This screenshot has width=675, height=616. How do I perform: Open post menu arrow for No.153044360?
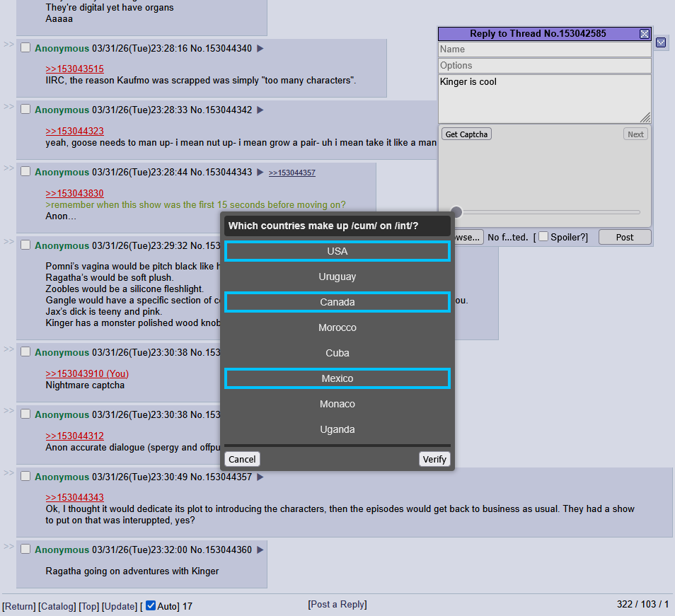[260, 550]
